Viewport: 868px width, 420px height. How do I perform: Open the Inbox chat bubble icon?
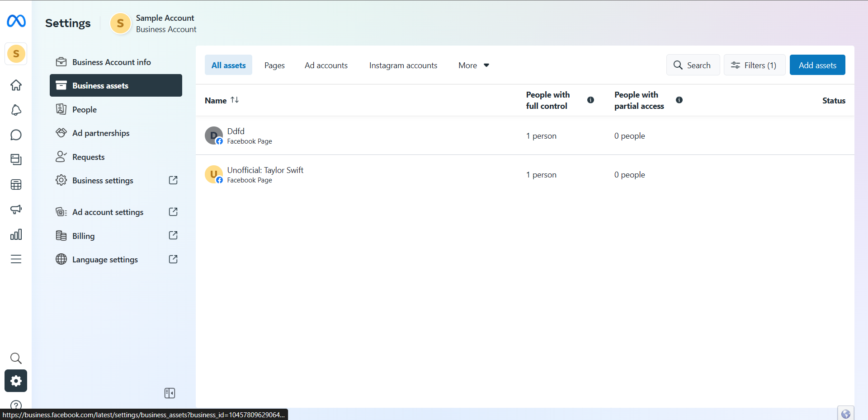[x=16, y=135]
